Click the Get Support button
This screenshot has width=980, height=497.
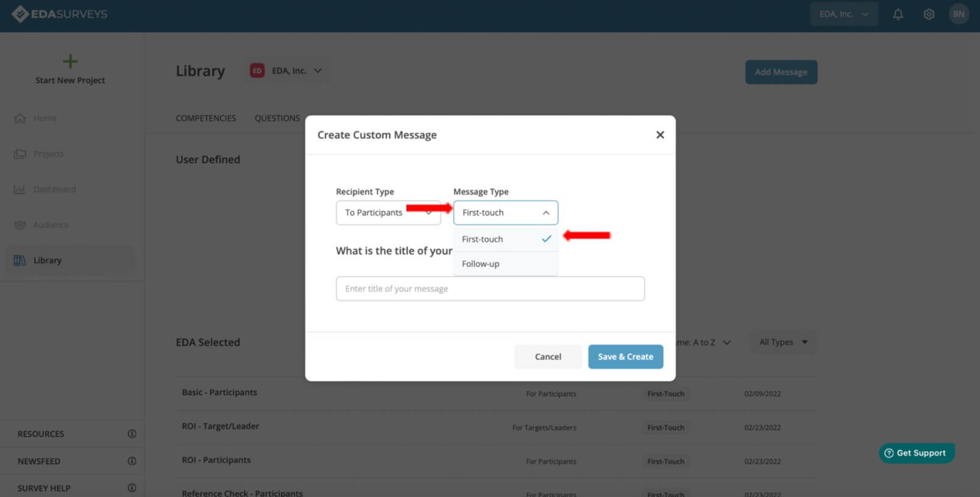pos(917,453)
